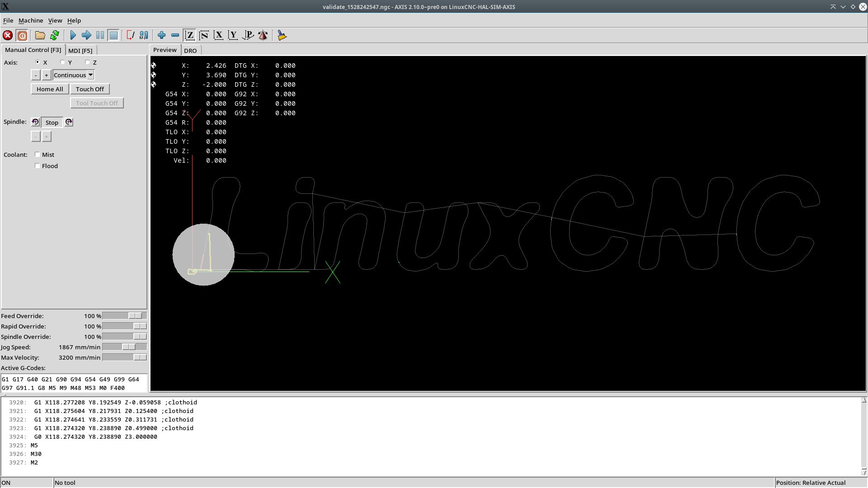Select Y axis radio button

click(62, 62)
